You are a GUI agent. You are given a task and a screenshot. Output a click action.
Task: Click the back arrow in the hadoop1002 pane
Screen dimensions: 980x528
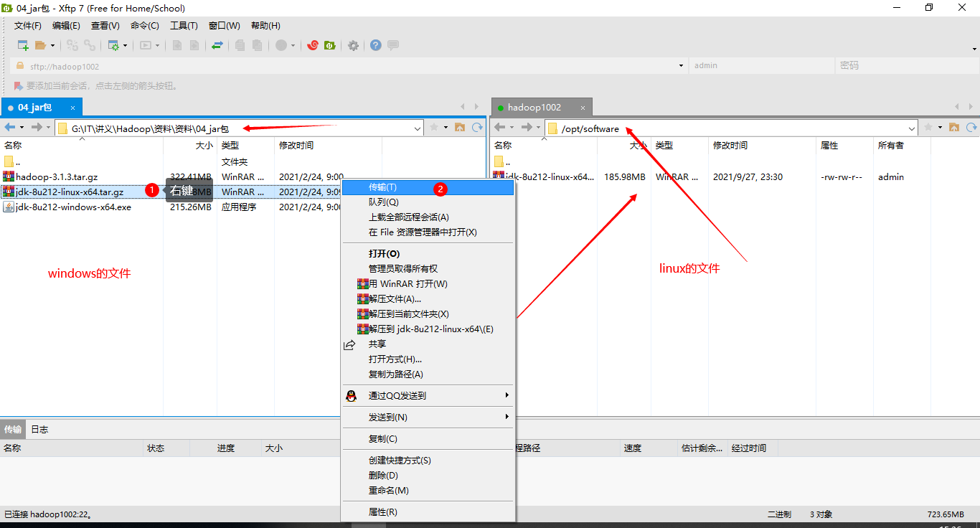[x=500, y=128]
